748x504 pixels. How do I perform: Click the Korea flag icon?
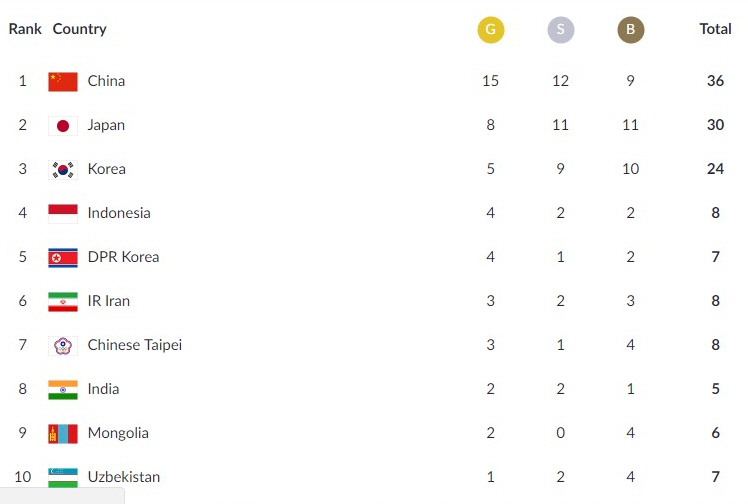(x=63, y=170)
